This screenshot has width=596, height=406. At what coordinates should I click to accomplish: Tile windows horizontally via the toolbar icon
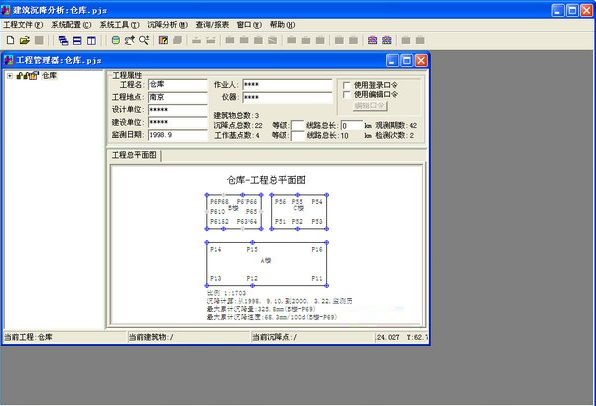tap(77, 40)
